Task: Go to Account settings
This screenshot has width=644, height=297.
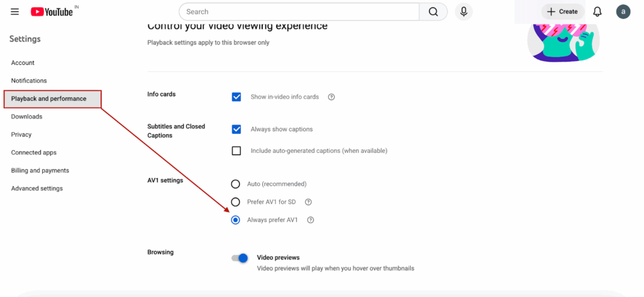Action: click(23, 63)
